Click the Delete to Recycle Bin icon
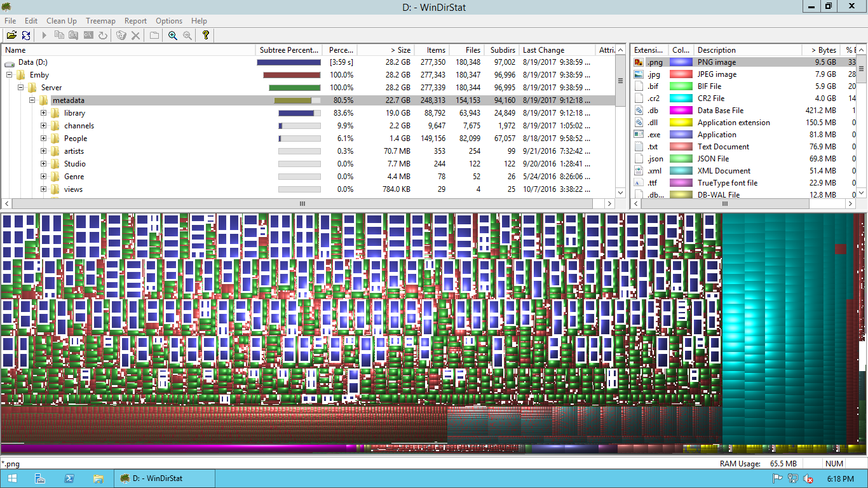The width and height of the screenshot is (868, 488). click(121, 36)
